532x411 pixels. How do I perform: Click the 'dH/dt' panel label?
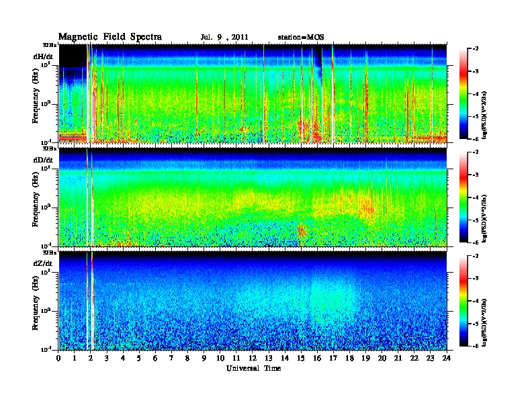43,56
